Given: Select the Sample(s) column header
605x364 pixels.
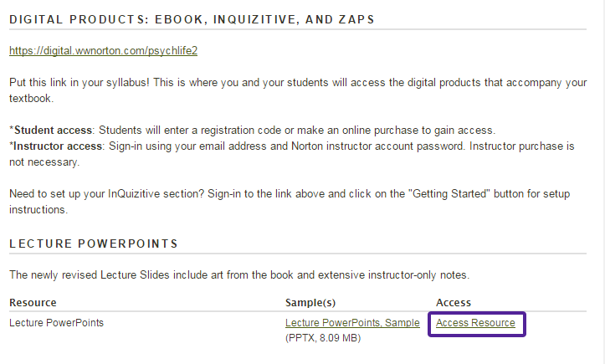Looking at the screenshot, I should coord(310,303).
